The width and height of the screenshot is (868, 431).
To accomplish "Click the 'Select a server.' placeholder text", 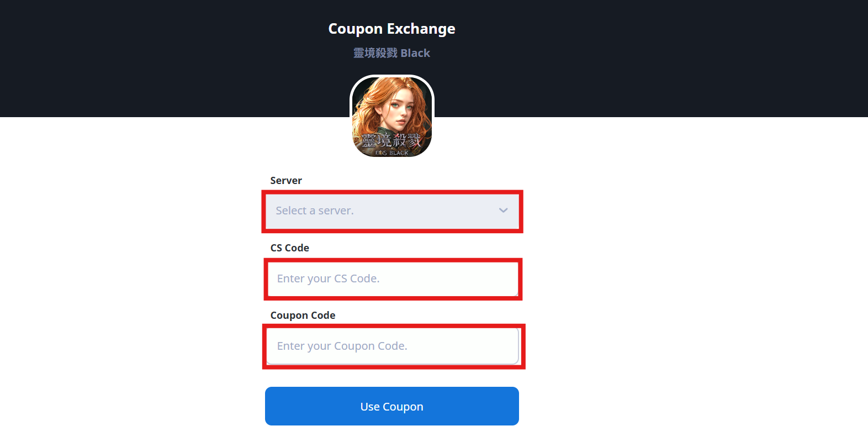I will pos(315,211).
